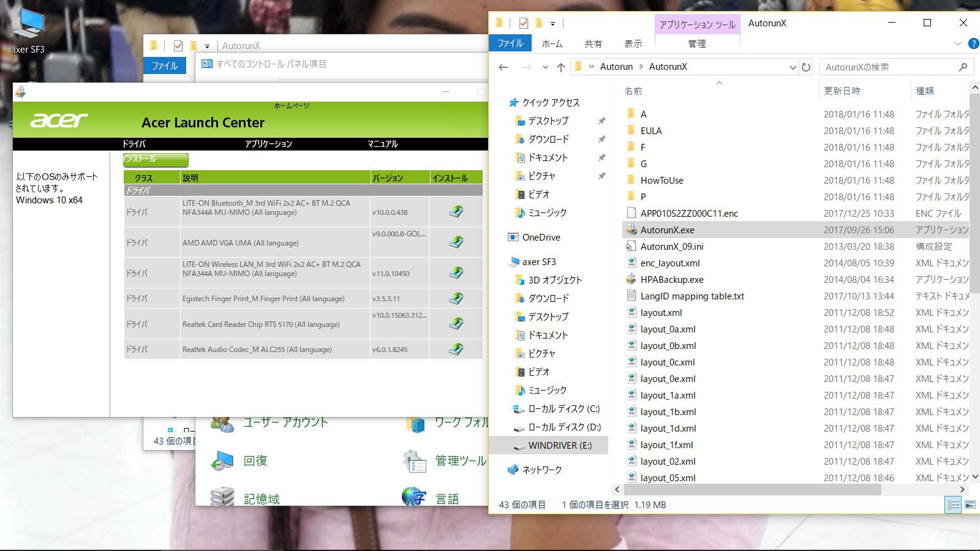Switch to details view layout icon
Image resolution: width=980 pixels, height=551 pixels.
pyautogui.click(x=953, y=505)
